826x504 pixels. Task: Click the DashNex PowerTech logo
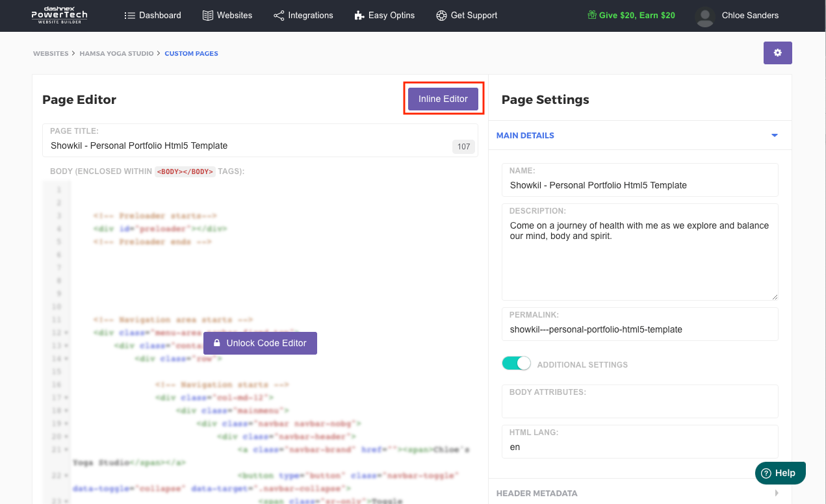(x=59, y=14)
